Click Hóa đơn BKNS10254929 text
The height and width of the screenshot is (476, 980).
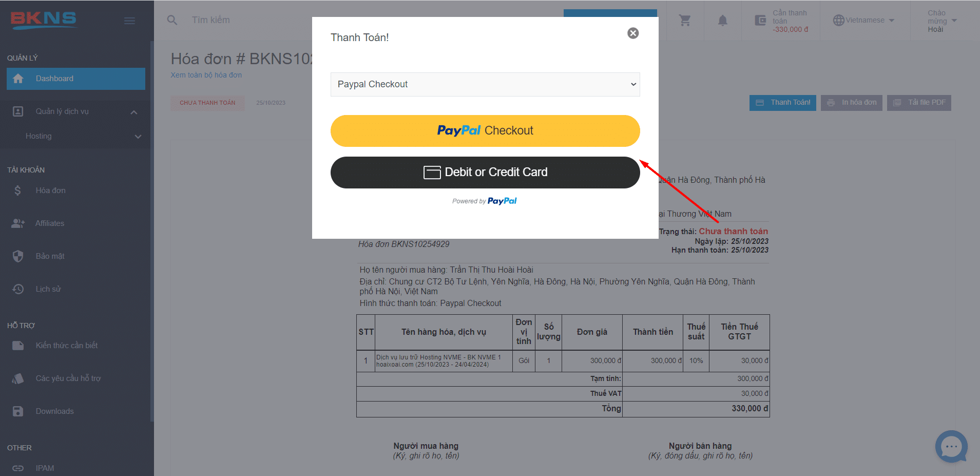pyautogui.click(x=403, y=244)
